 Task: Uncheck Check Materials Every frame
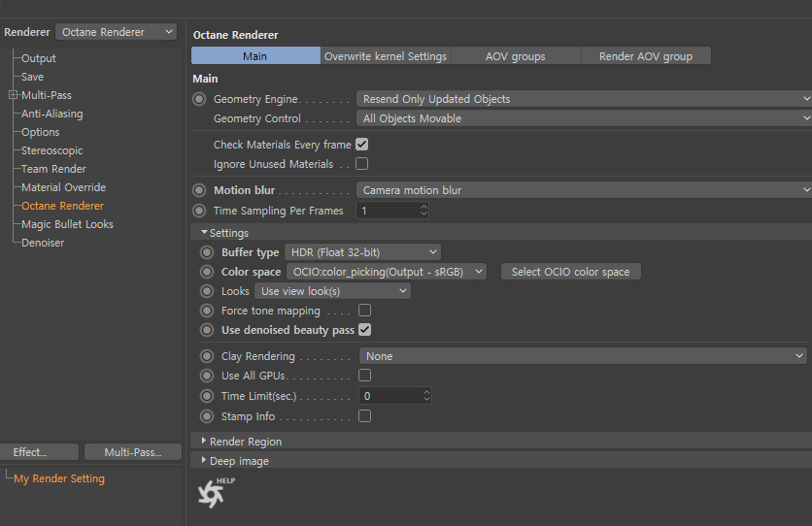tap(362, 145)
